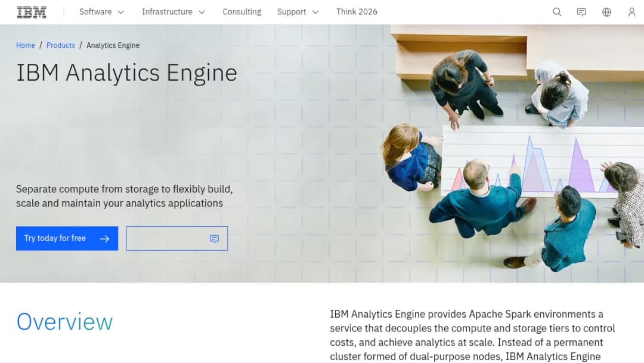Expand the Software menu
The width and height of the screenshot is (644, 363).
click(x=101, y=12)
